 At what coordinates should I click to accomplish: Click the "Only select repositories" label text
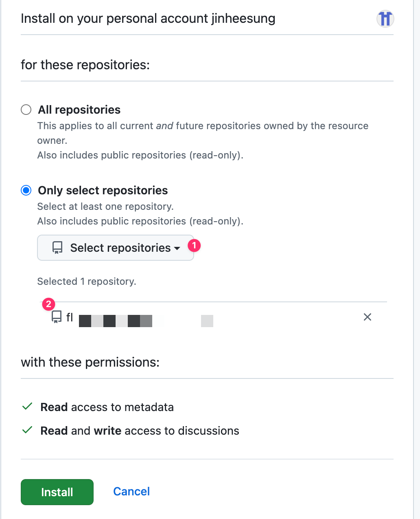(x=103, y=190)
